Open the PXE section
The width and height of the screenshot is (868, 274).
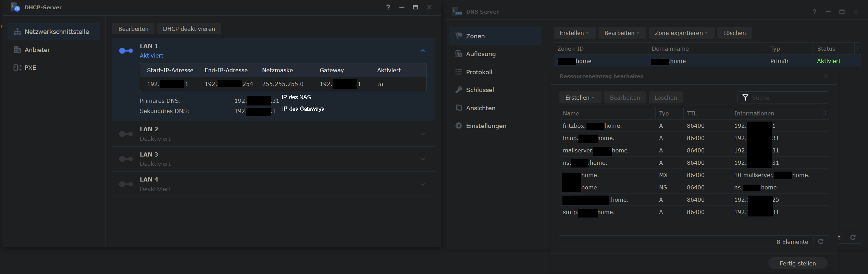pyautogui.click(x=54, y=67)
